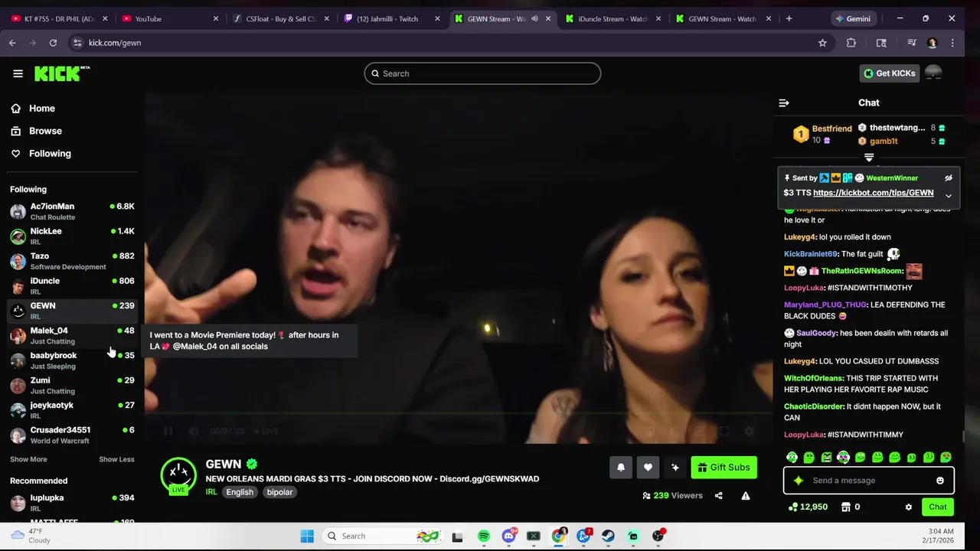This screenshot has width=980, height=551.
Task: Open the Crusader34551 channel
Action: point(72,435)
